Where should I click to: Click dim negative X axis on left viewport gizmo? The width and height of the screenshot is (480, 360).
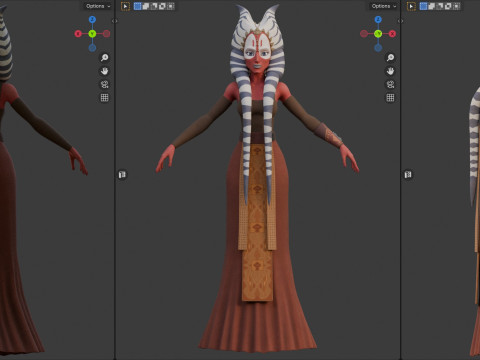(106, 34)
